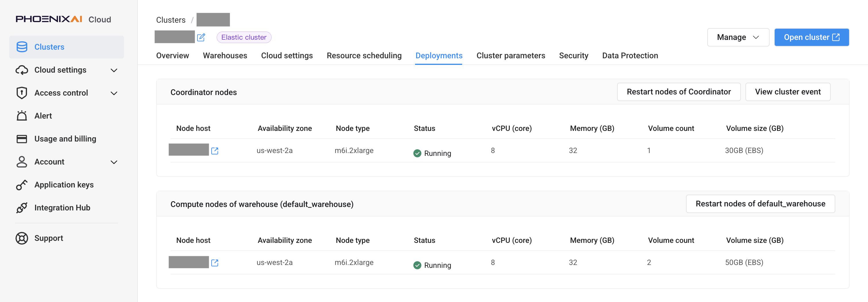Expand the Cloud settings sidebar chevron
Screen dimensions: 868x302
[x=114, y=70]
